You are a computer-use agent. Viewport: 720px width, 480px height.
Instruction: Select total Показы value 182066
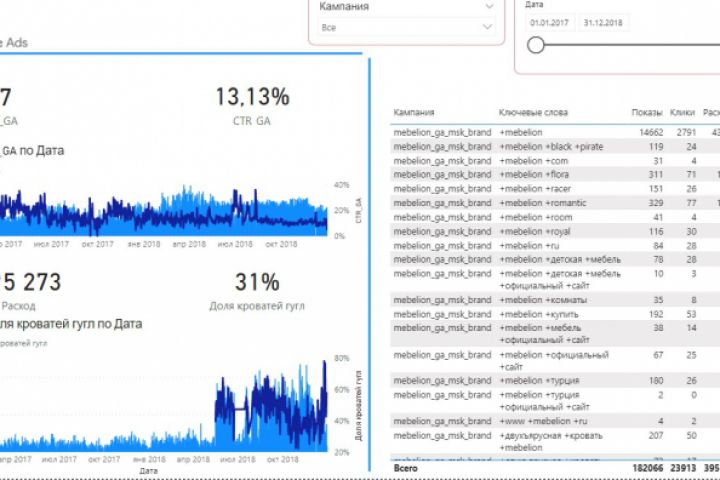point(647,468)
